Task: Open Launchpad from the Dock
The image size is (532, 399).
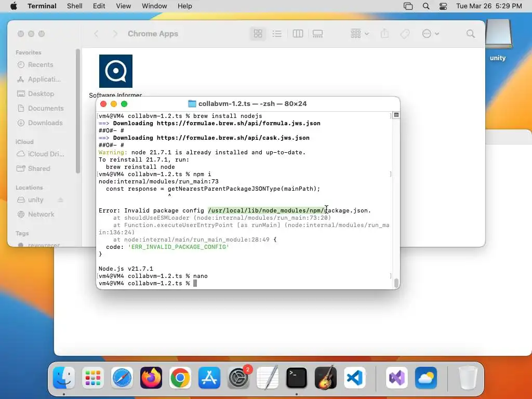Action: pos(93,378)
